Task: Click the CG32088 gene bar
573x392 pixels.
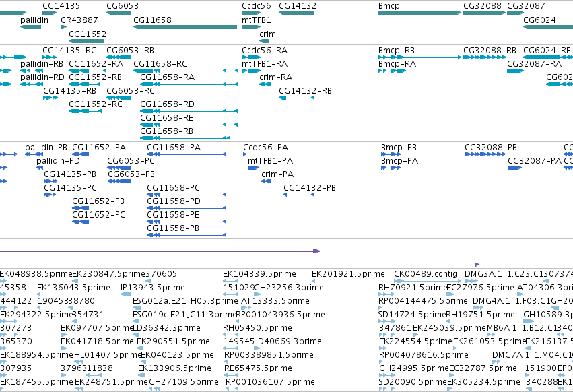Action: (484, 13)
